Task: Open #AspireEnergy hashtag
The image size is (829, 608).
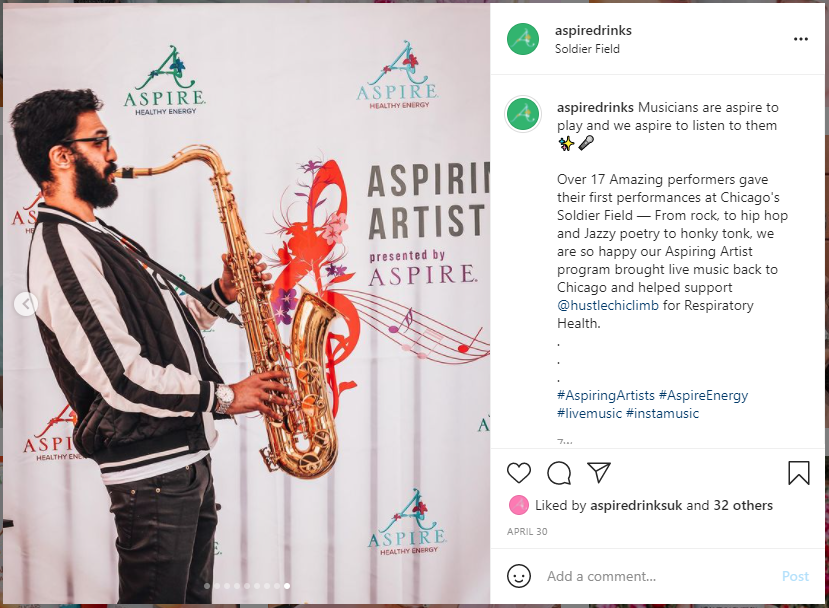Action: pos(703,395)
